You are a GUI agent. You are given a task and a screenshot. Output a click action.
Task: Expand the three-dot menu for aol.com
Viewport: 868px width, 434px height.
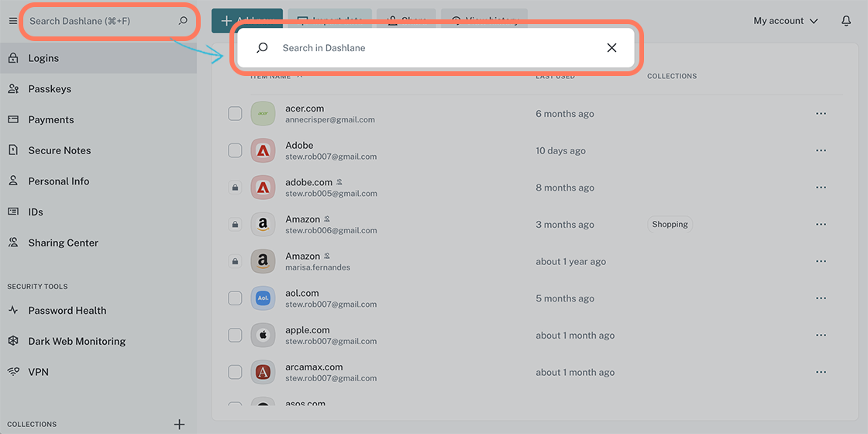click(821, 298)
